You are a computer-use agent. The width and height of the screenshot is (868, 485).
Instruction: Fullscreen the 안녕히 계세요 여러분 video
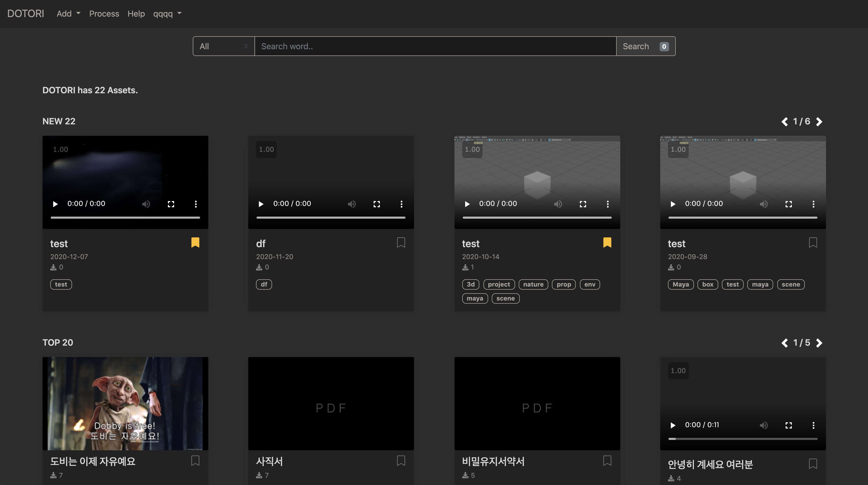[788, 425]
